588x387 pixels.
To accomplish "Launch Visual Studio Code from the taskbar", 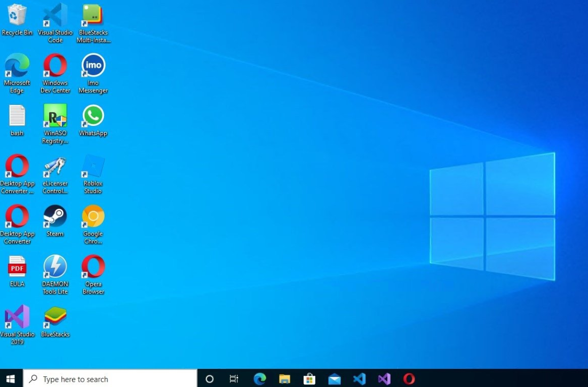I will (359, 379).
